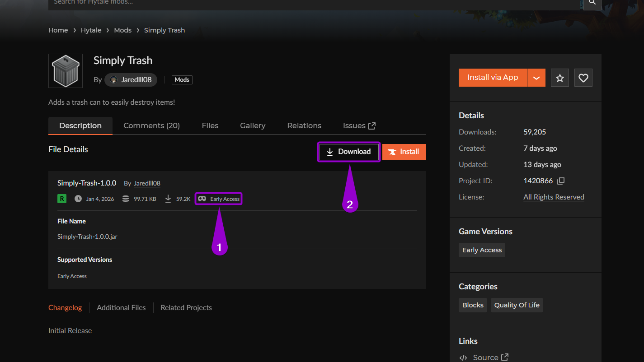This screenshot has height=362, width=644.
Task: Click the Download button
Action: pos(349,152)
